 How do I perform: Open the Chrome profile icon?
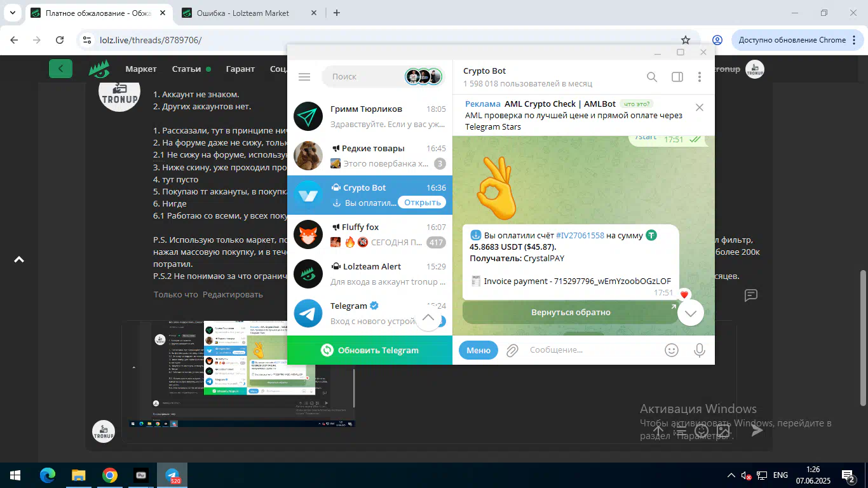click(717, 40)
